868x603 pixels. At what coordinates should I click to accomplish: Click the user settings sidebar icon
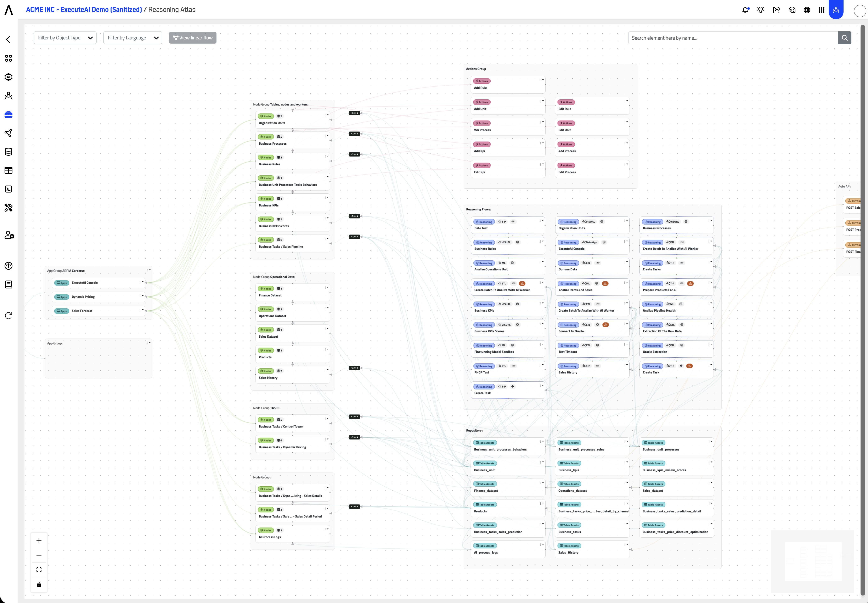[9, 235]
